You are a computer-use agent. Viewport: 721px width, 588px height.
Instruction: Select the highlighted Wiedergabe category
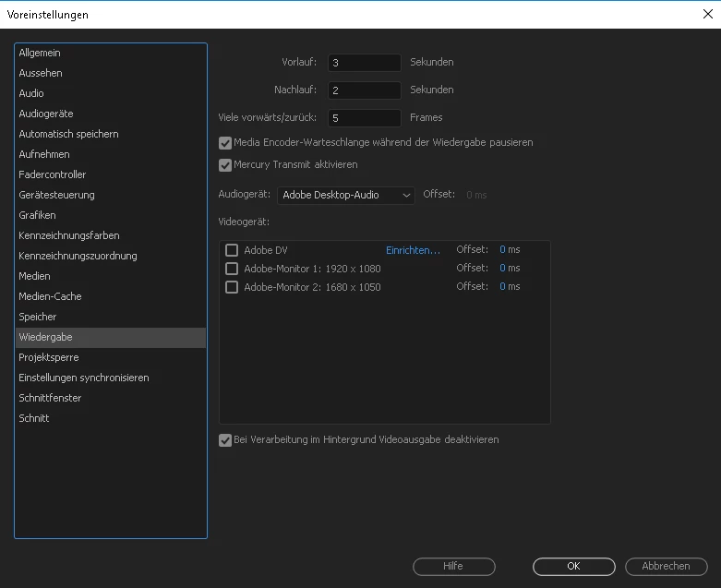(111, 337)
